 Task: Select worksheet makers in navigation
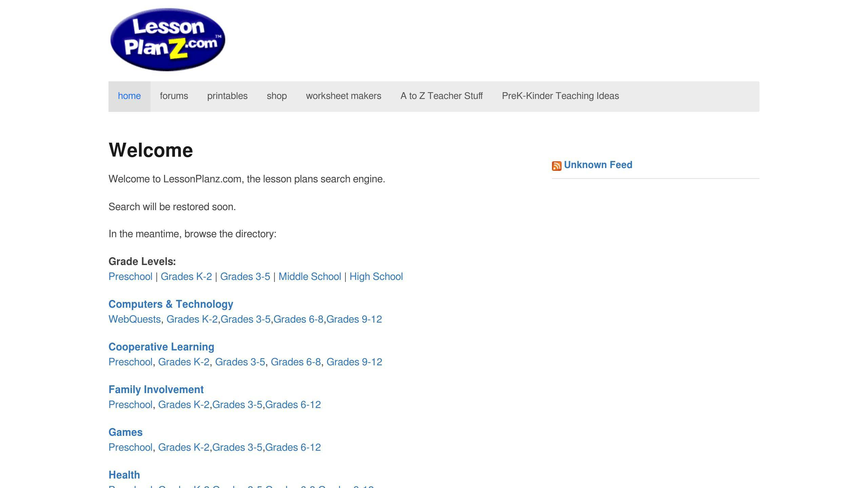click(343, 96)
